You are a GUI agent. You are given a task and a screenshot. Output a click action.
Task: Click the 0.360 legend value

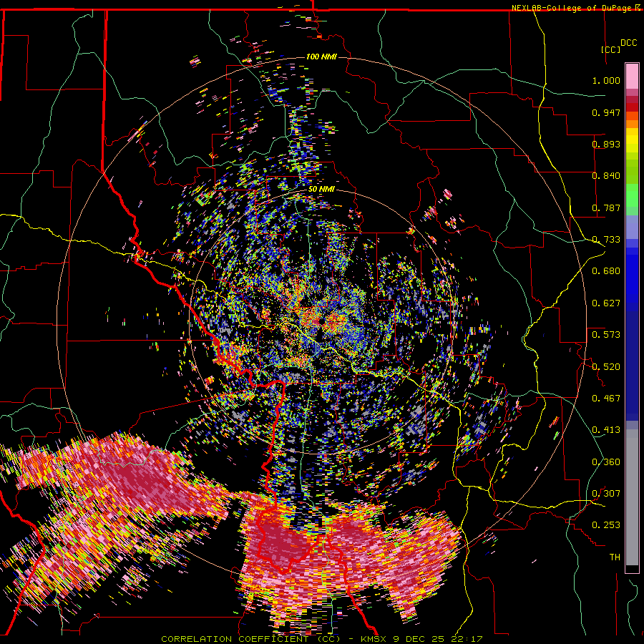[x=606, y=462]
